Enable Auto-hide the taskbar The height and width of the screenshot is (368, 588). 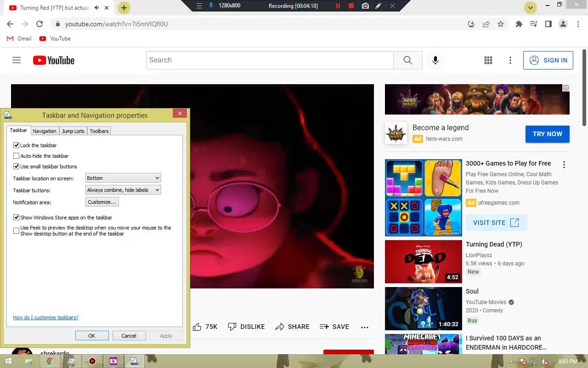[16, 156]
